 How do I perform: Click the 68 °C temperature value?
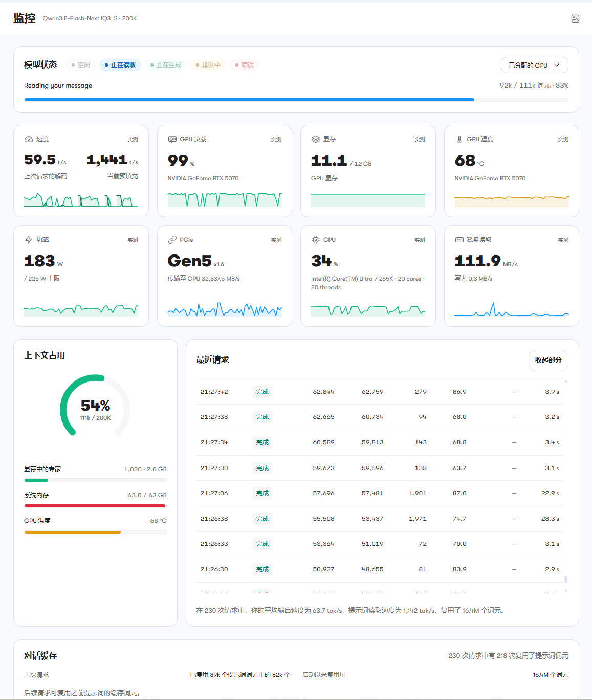coord(469,161)
